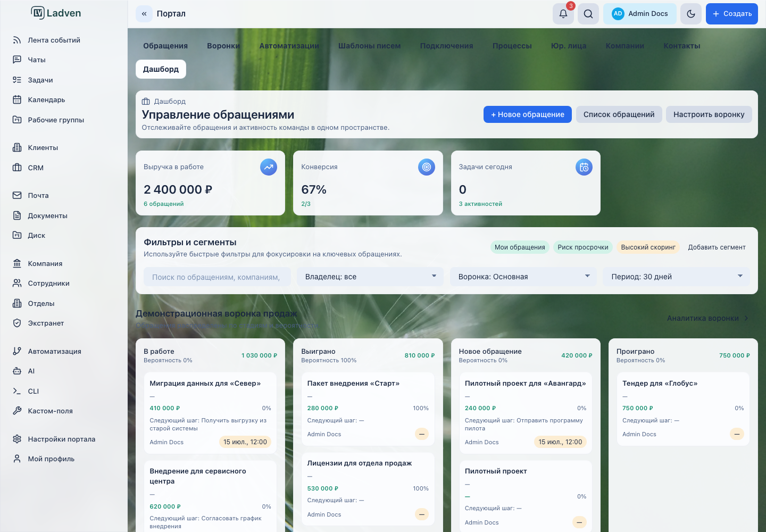
Task: Switch to the Компании tab
Action: pyautogui.click(x=625, y=46)
